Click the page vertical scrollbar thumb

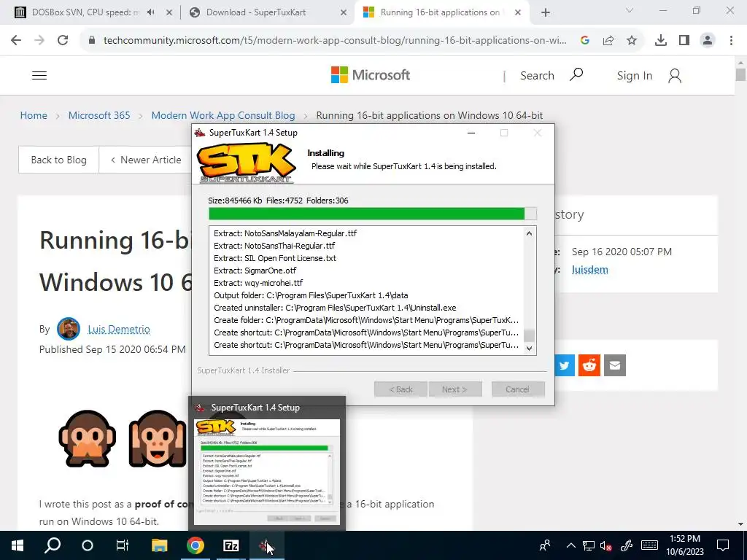pyautogui.click(x=740, y=75)
